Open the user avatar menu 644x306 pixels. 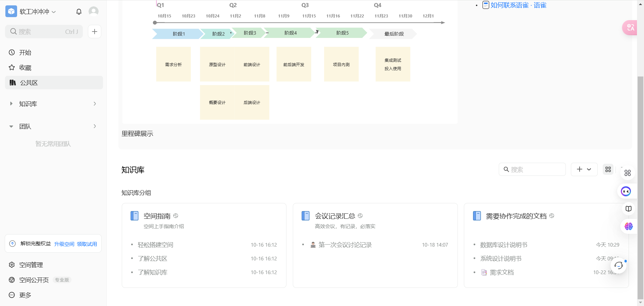(94, 11)
